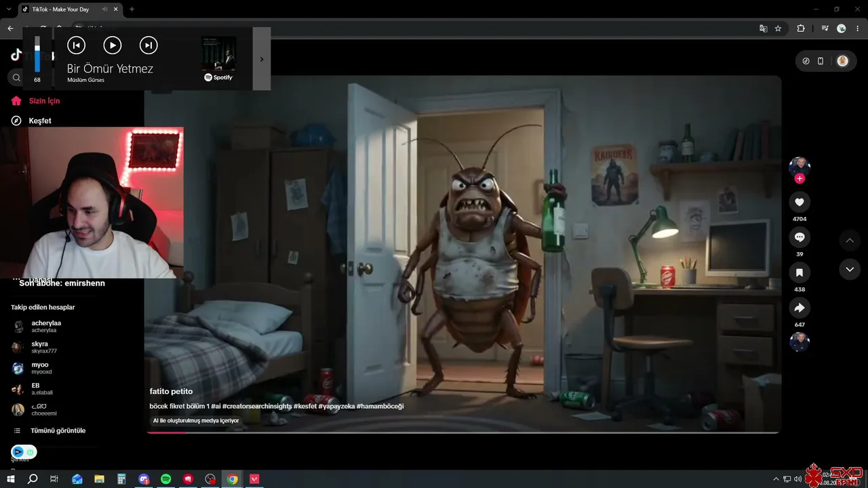Open the Keşfet page

[40, 121]
